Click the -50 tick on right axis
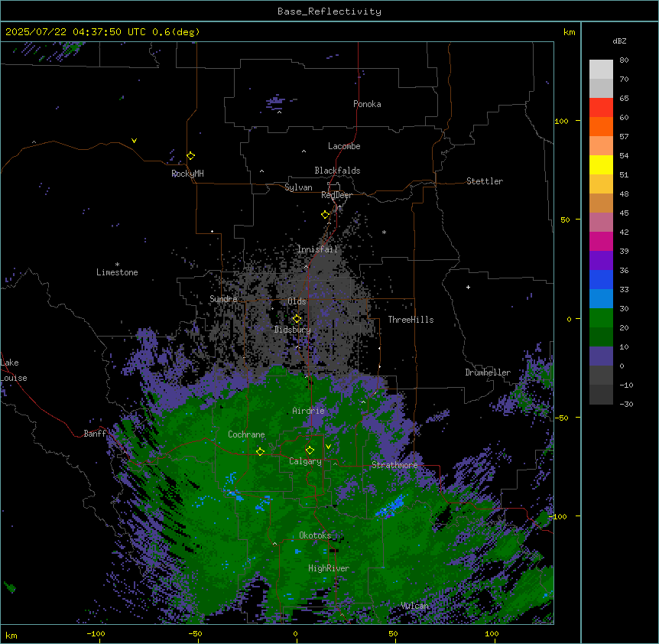 tap(561, 418)
